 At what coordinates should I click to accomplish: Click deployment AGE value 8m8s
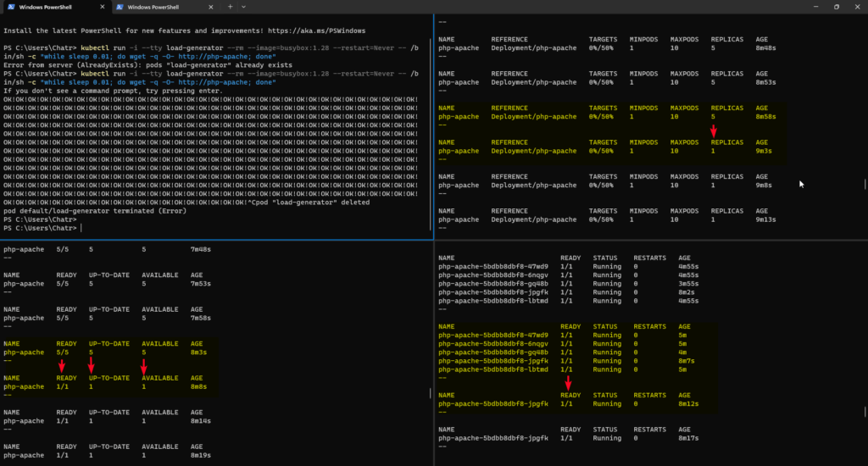click(198, 387)
